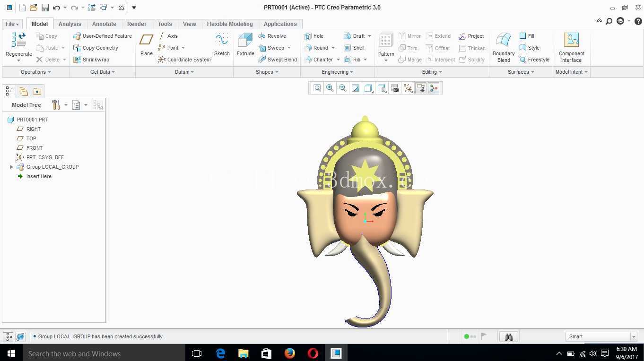644x361 pixels.
Task: Select the Plane datum tool
Action: click(x=147, y=44)
